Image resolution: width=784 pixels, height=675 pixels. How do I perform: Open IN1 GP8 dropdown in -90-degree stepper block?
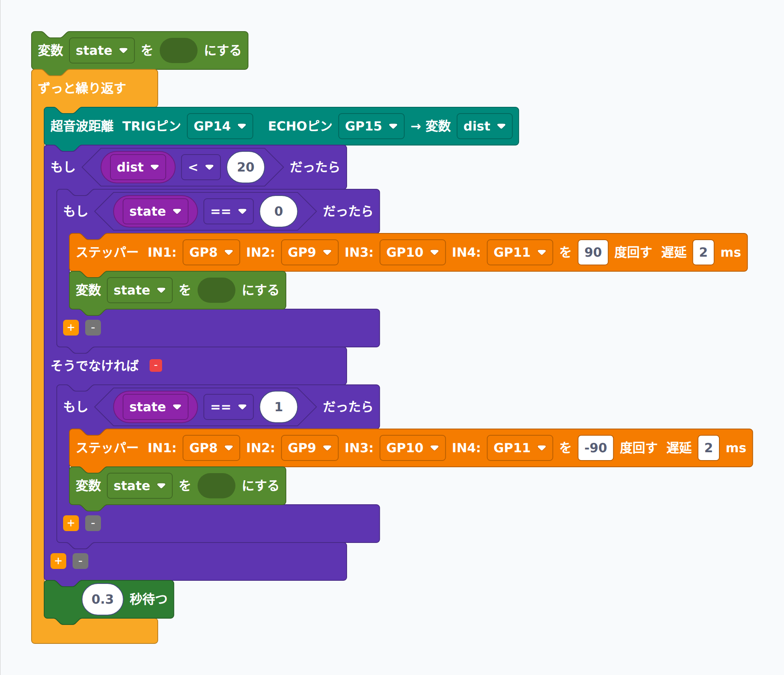(x=211, y=448)
